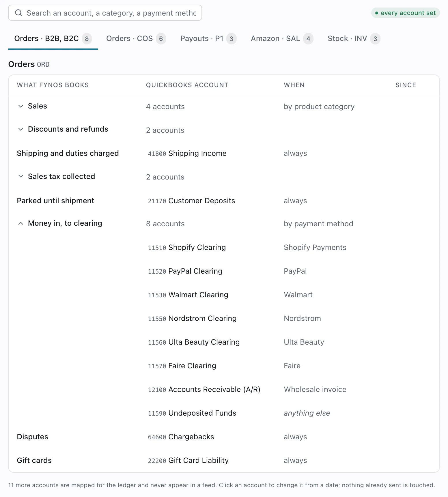Click the 'Sales' row label
Viewport: 448px width, 497px height.
(x=38, y=106)
